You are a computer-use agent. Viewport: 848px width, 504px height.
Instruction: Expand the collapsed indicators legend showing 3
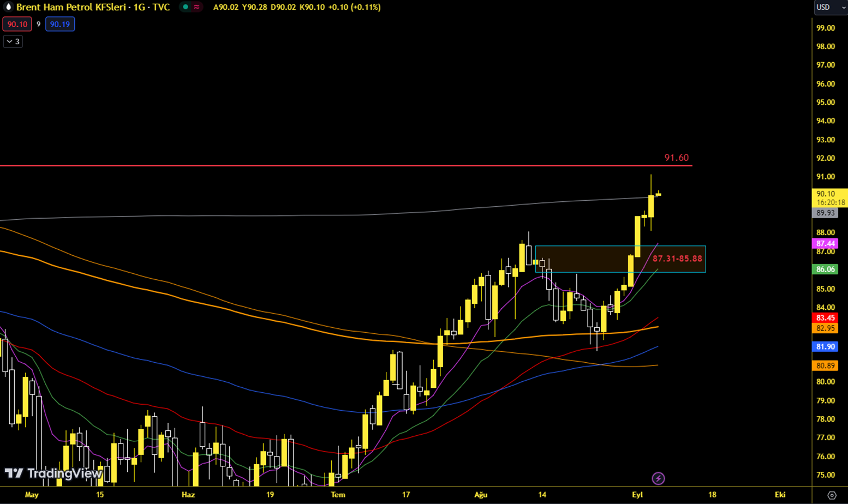[13, 41]
